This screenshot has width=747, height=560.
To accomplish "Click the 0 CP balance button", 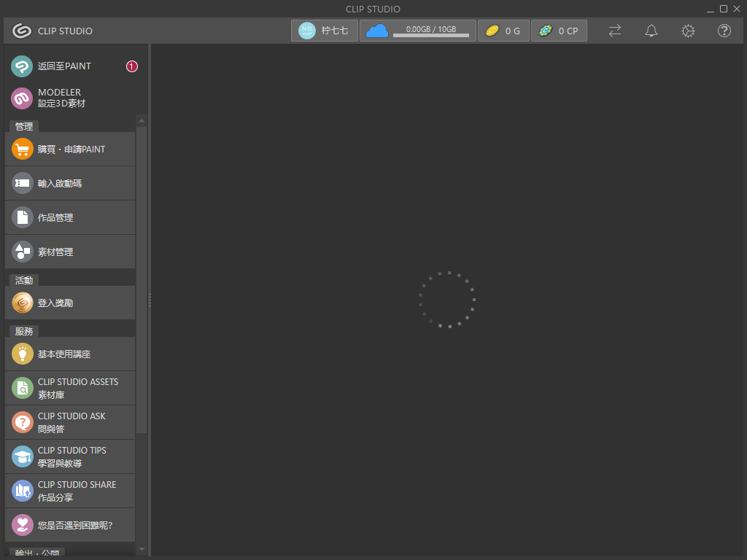I will point(559,31).
